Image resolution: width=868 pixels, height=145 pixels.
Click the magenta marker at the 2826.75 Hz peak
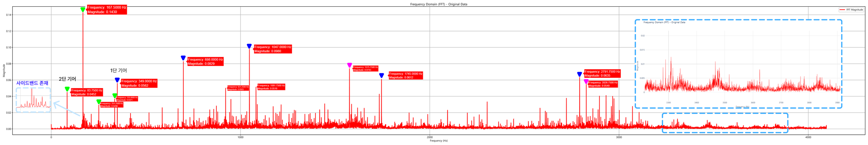tap(586, 81)
